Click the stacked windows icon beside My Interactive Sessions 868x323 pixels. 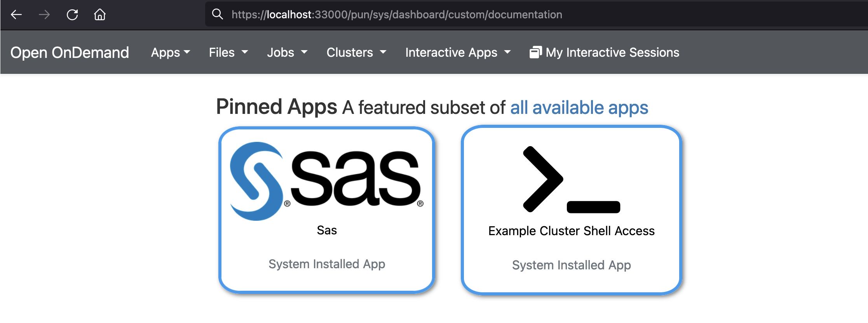coord(535,52)
